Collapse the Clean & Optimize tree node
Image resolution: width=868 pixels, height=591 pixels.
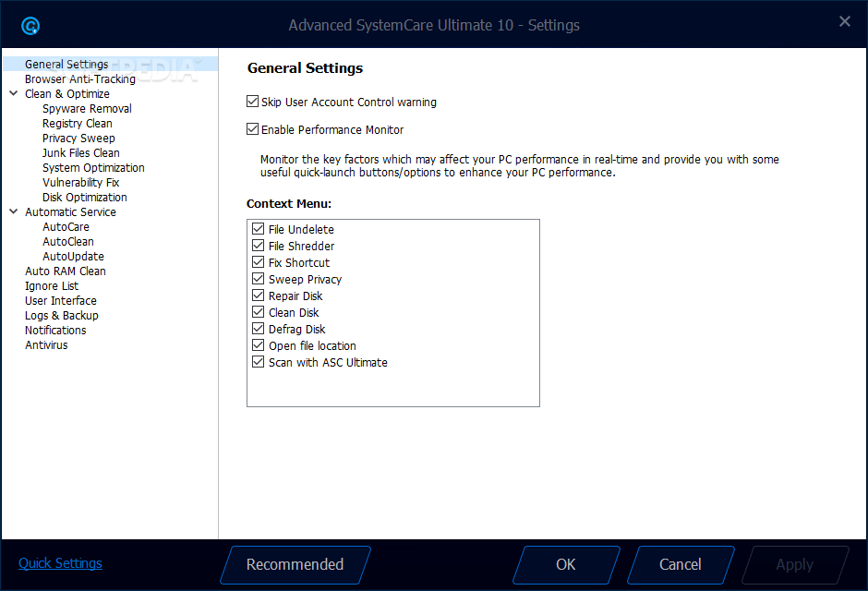[x=14, y=93]
